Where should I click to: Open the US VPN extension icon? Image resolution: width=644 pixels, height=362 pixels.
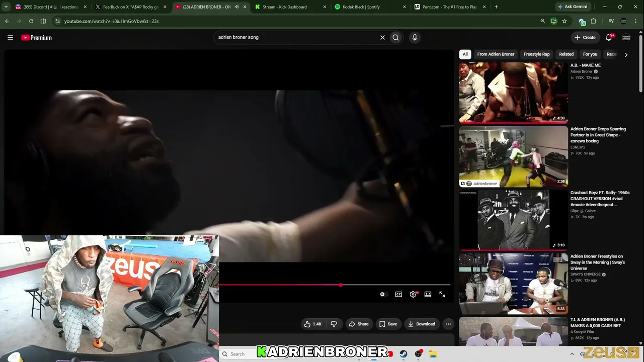click(x=582, y=22)
